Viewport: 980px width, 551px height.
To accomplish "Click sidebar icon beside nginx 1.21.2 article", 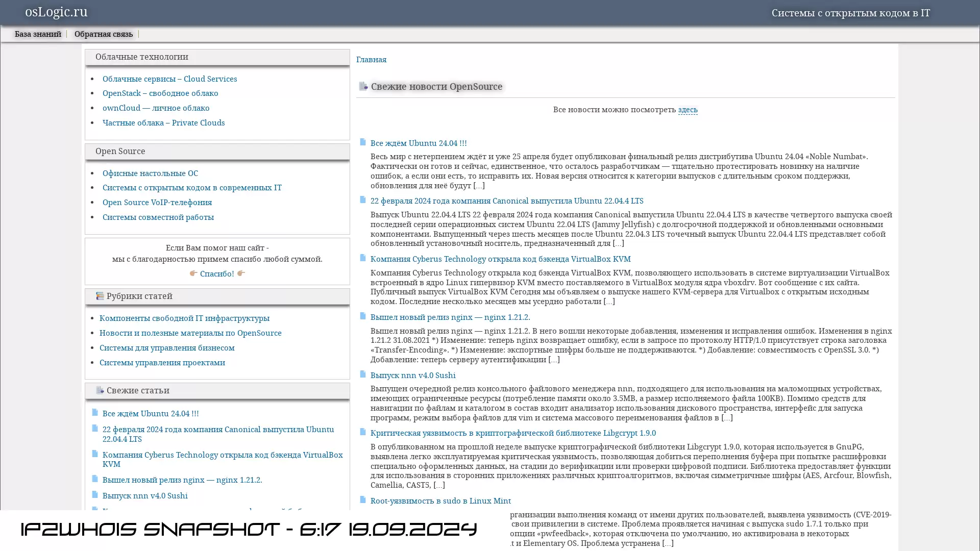I will point(95,479).
